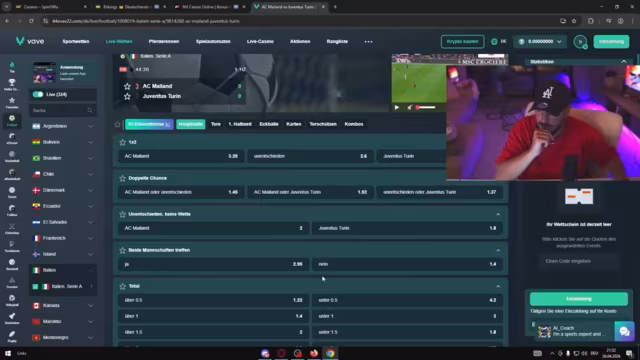Screen dimensions: 640x360
Task: Select the Eishockey sport icon
Action: (12, 226)
